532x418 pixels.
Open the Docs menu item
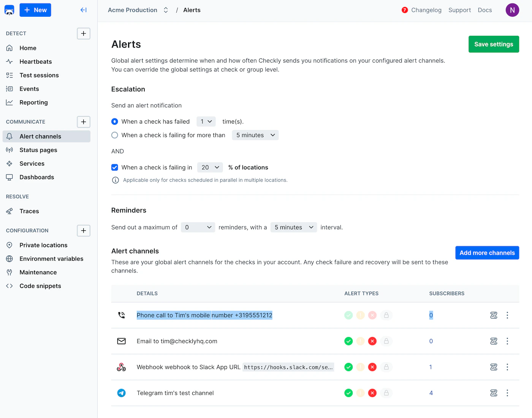(484, 10)
